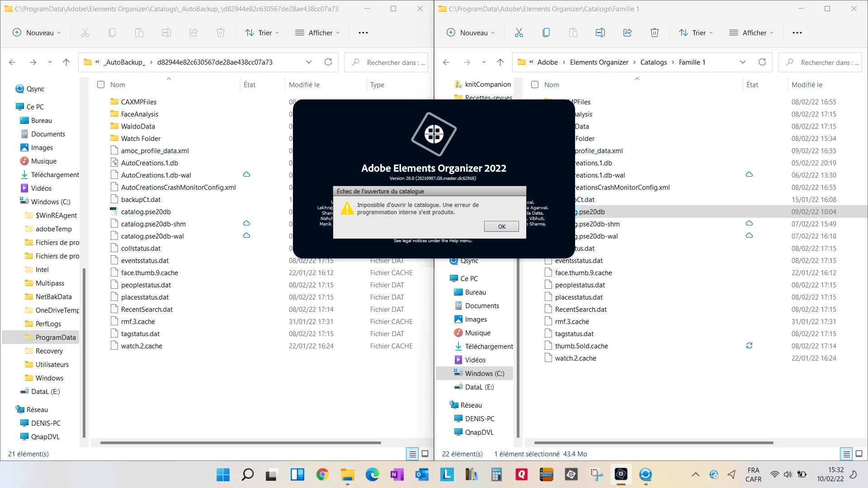Go up one folder level in left window
868x488 pixels.
(66, 62)
